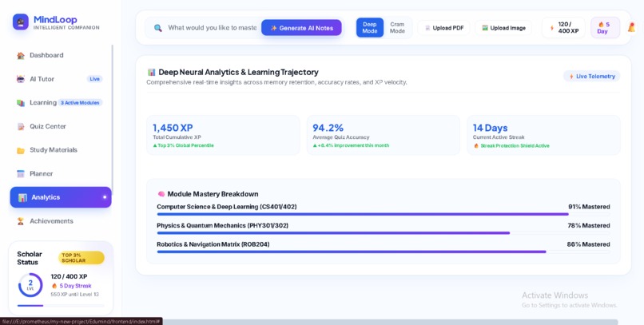Viewport: 644px width, 325px height.
Task: Click the 1,450 XP value
Action: coord(173,128)
